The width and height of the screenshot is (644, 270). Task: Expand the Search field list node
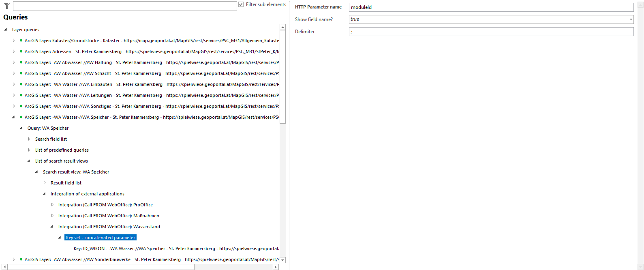tap(29, 139)
